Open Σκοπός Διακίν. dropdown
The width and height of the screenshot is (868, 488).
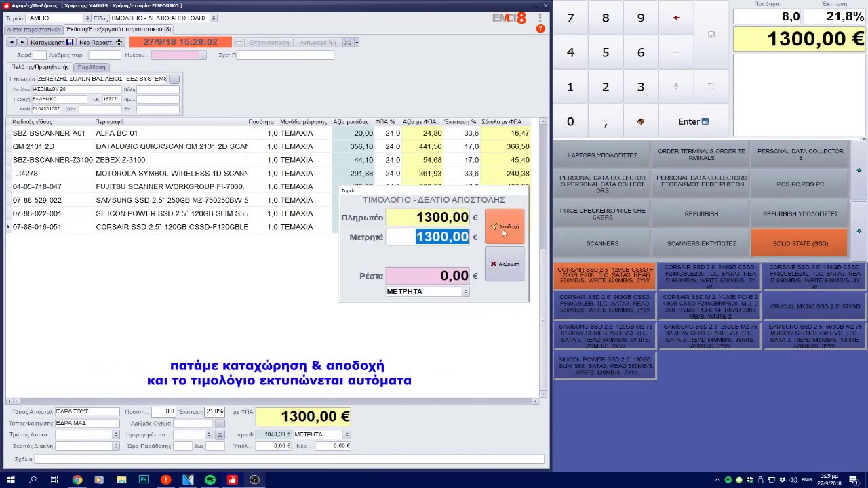[116, 446]
